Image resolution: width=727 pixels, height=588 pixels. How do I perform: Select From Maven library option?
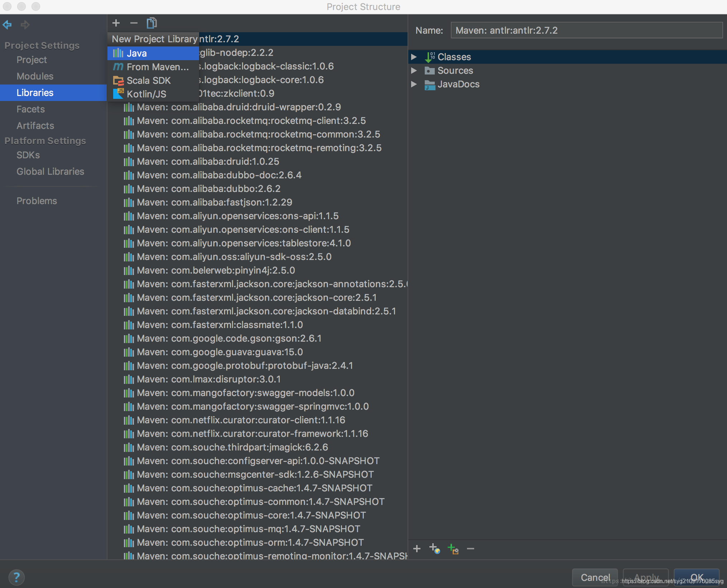coord(158,66)
